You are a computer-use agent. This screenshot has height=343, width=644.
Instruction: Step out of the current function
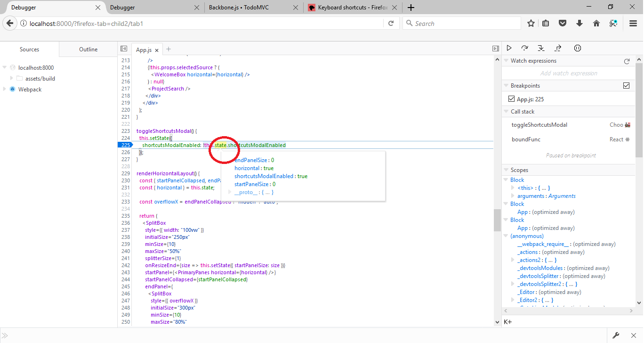click(x=557, y=48)
